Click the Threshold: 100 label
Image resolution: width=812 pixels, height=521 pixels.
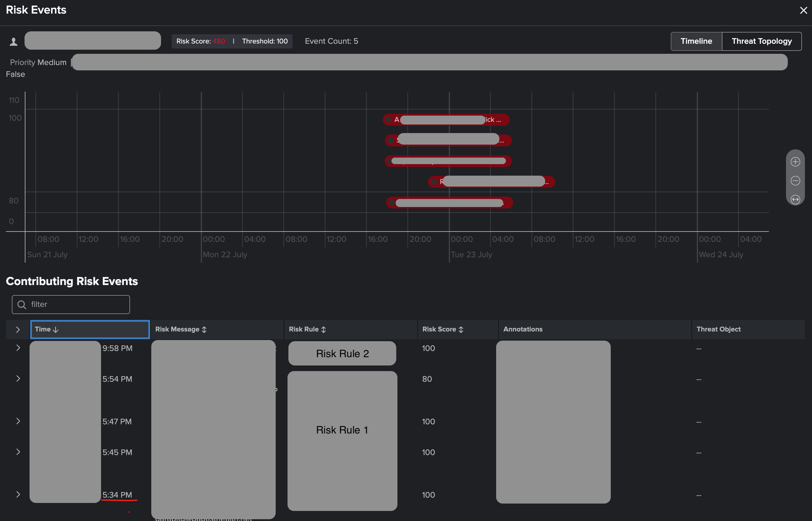coord(265,41)
